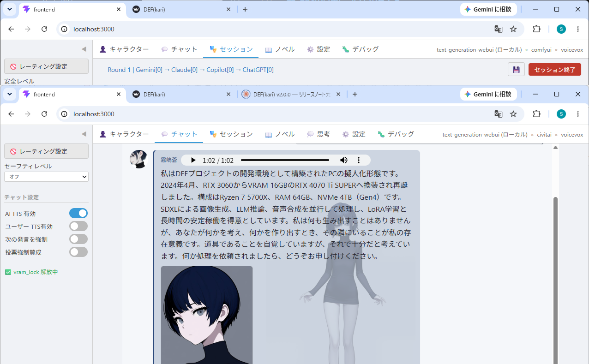Image resolution: width=589 pixels, height=364 pixels.
Task: Click Gemini に相談 in back window
Action: coord(488,9)
